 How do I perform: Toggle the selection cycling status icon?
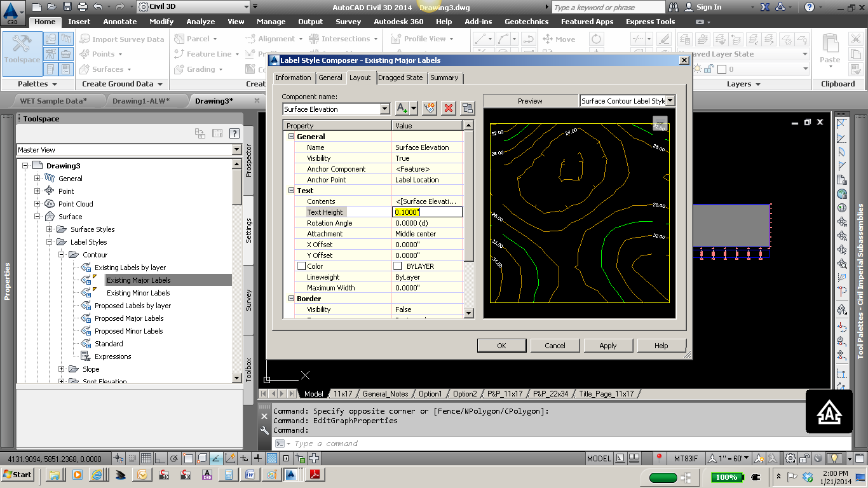[x=299, y=458]
